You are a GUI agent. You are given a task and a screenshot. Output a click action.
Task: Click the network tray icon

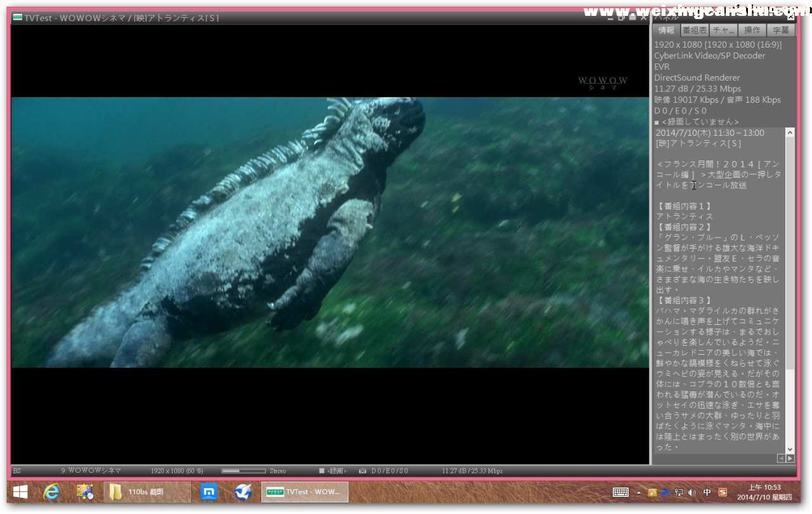click(678, 492)
